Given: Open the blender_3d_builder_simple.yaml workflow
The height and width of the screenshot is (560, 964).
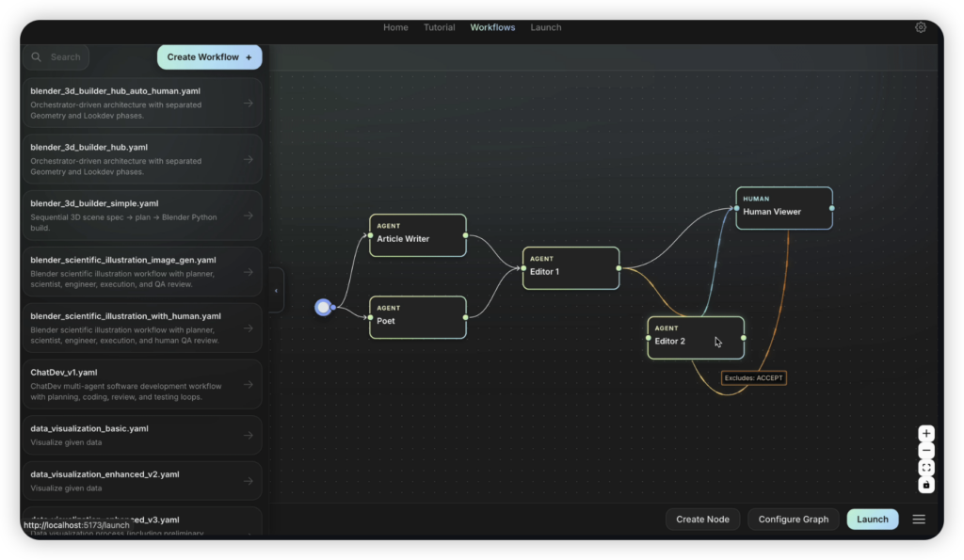Looking at the screenshot, I should [132, 216].
